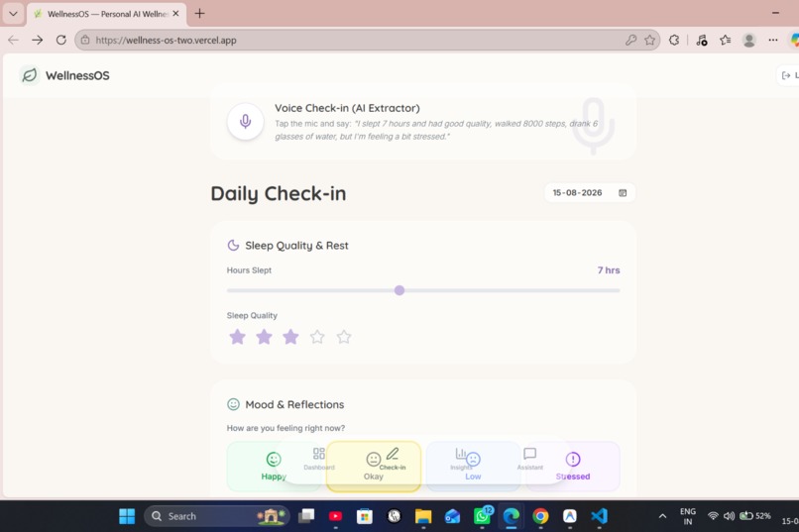799x532 pixels.
Task: Choose the Okay mood option
Action: coord(374,467)
